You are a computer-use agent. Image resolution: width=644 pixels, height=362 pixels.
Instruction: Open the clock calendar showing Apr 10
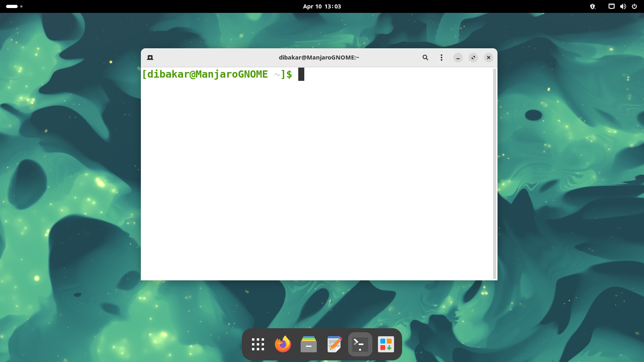click(x=322, y=6)
